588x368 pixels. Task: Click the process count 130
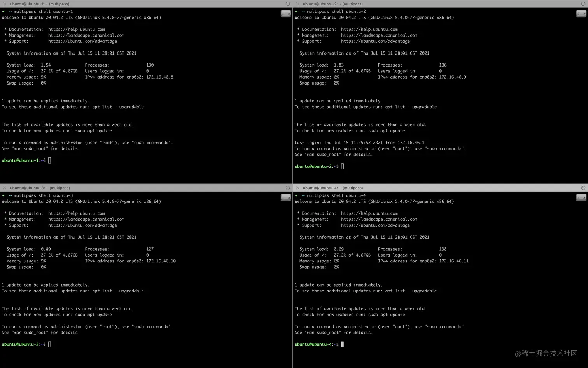[150, 65]
